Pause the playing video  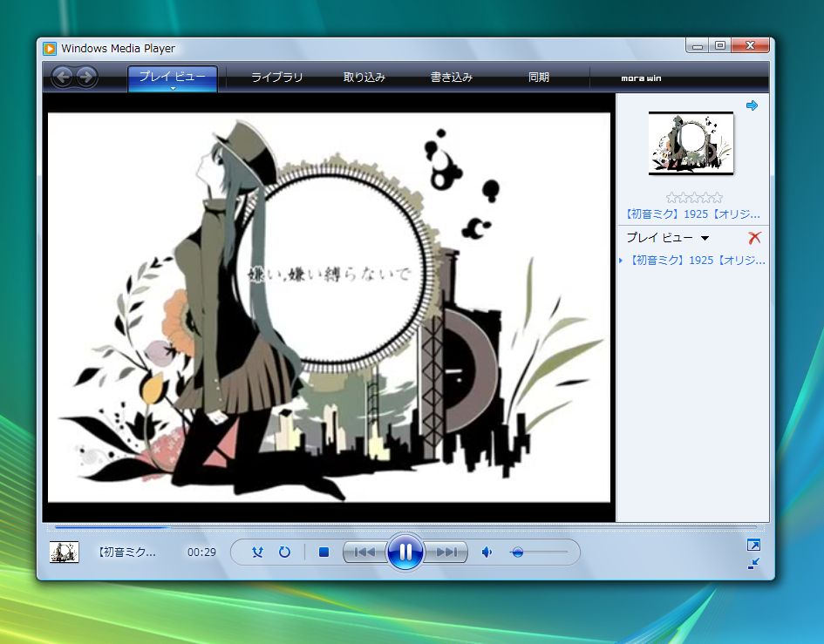pyautogui.click(x=405, y=552)
